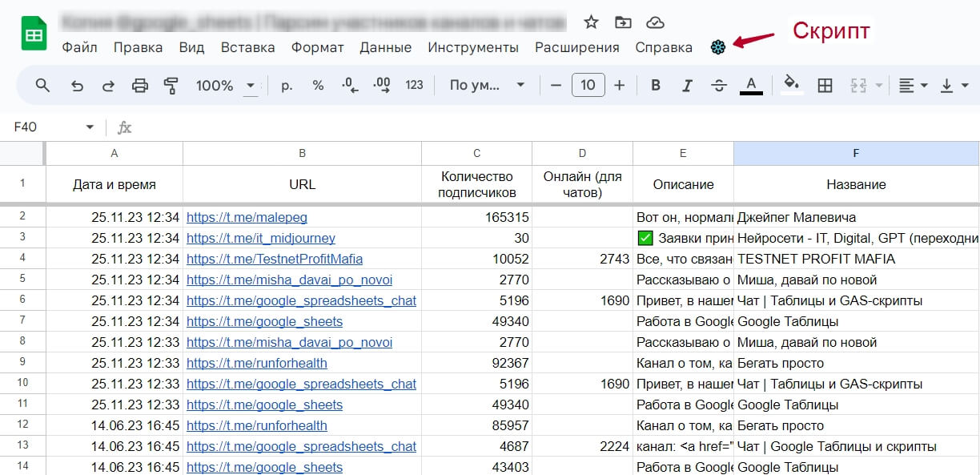The image size is (980, 475).
Task: Select cell with 165315 subscribers
Action: 476,217
